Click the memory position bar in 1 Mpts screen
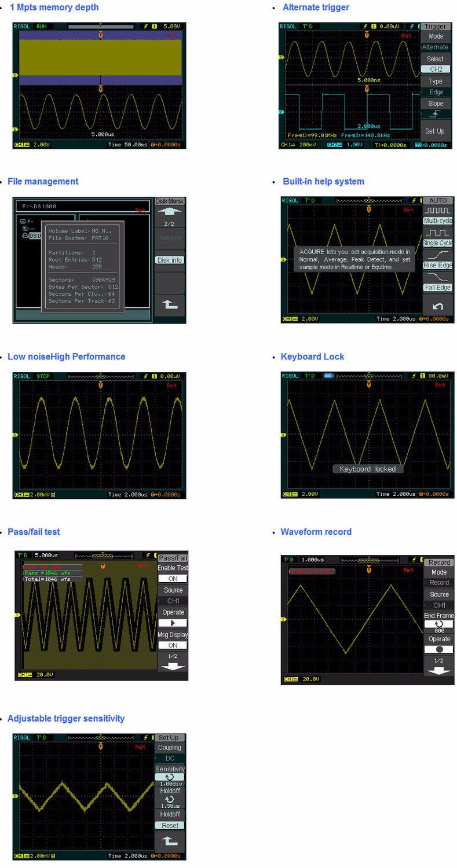This screenshot has height=868, width=457. 101,27
